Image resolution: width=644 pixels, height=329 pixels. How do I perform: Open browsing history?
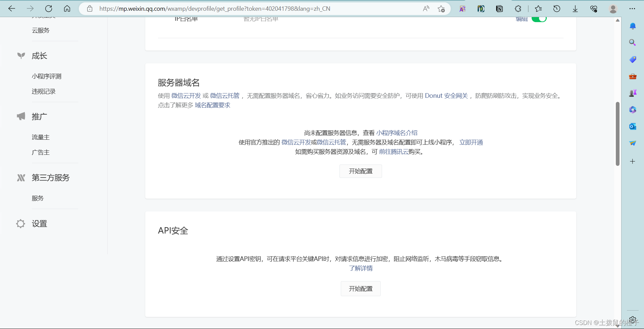point(557,9)
